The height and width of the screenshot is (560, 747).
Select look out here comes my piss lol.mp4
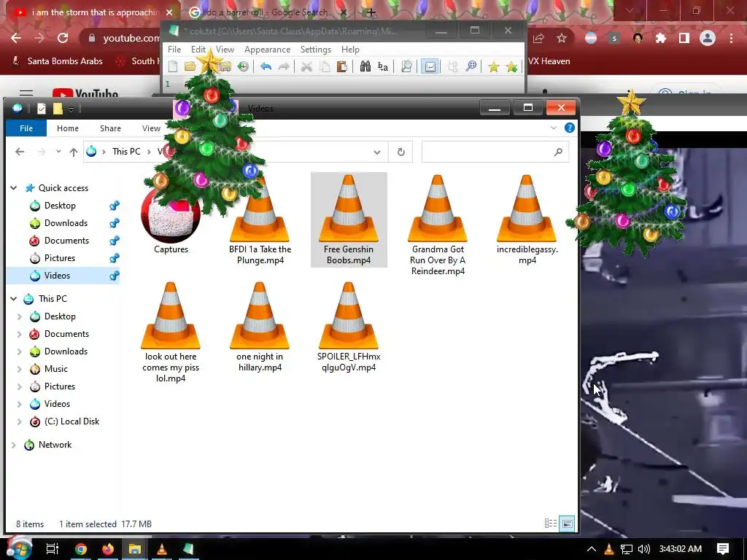pos(171,332)
